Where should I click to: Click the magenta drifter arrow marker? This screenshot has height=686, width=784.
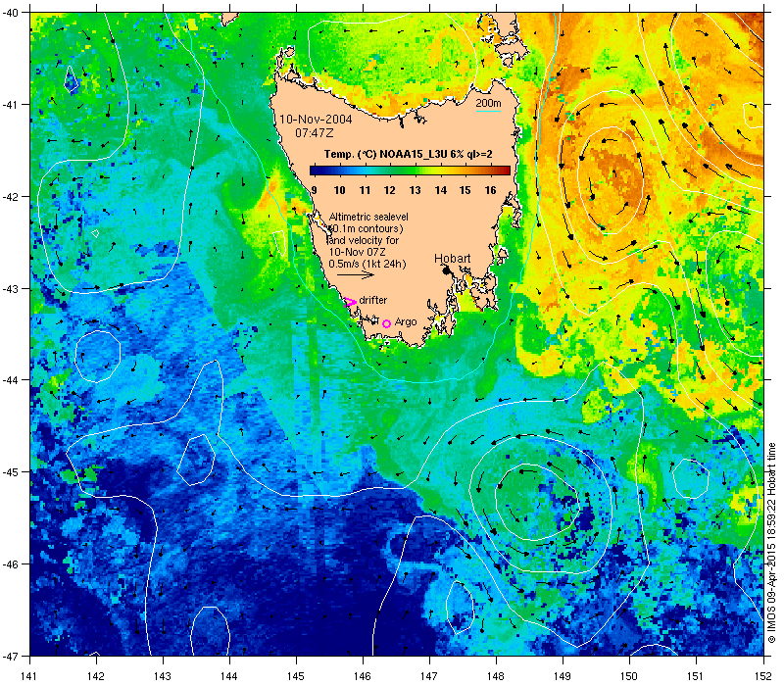click(x=350, y=302)
